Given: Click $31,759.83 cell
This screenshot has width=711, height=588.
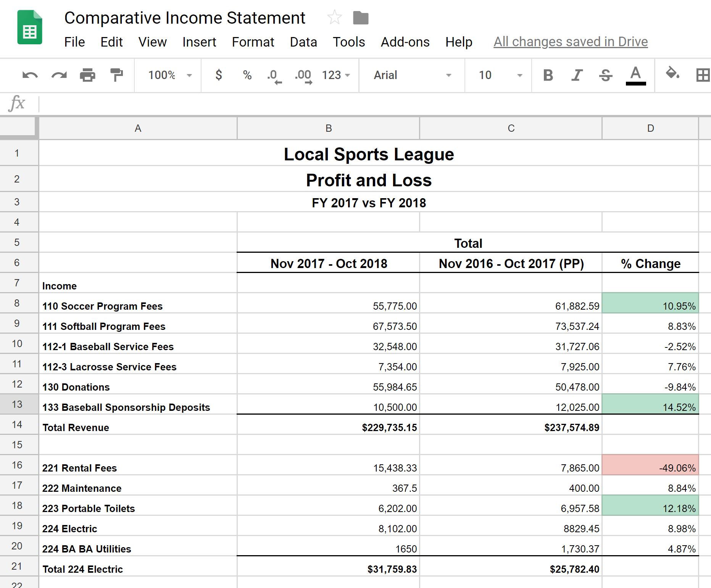Looking at the screenshot, I should [328, 566].
